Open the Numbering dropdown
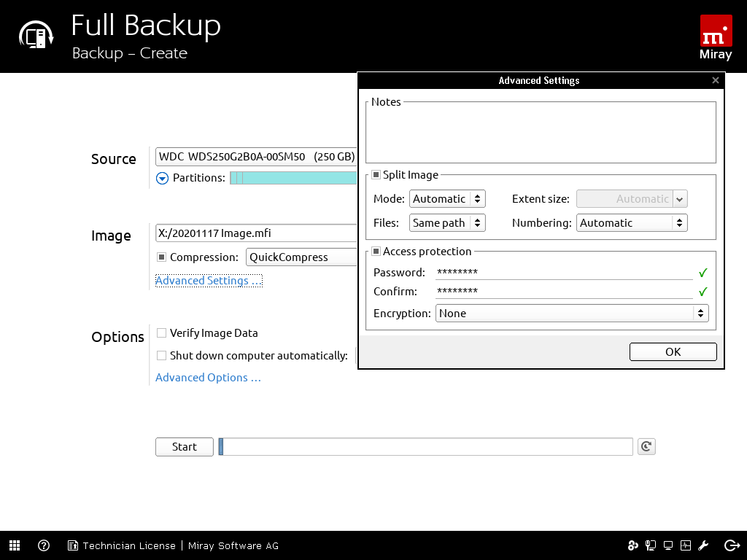 [632, 223]
